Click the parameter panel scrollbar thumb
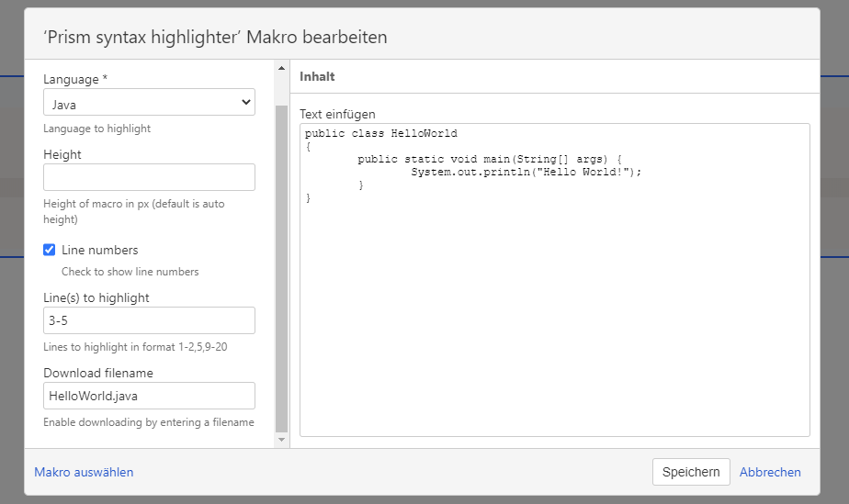Screen dimensions: 849x504 click(x=281, y=269)
